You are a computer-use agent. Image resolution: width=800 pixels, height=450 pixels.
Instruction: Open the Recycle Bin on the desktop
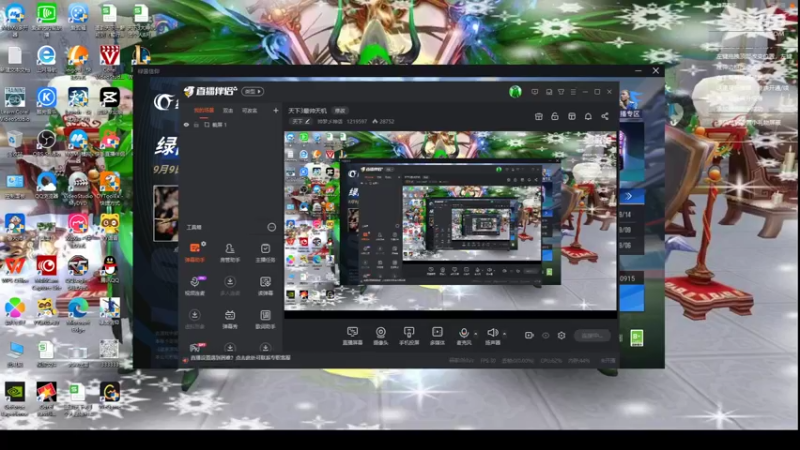pos(15,142)
